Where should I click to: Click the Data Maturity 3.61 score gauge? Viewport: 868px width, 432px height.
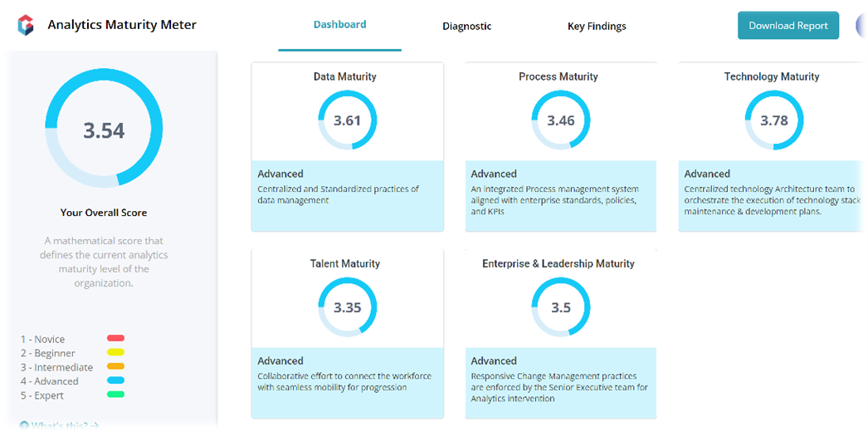click(347, 120)
